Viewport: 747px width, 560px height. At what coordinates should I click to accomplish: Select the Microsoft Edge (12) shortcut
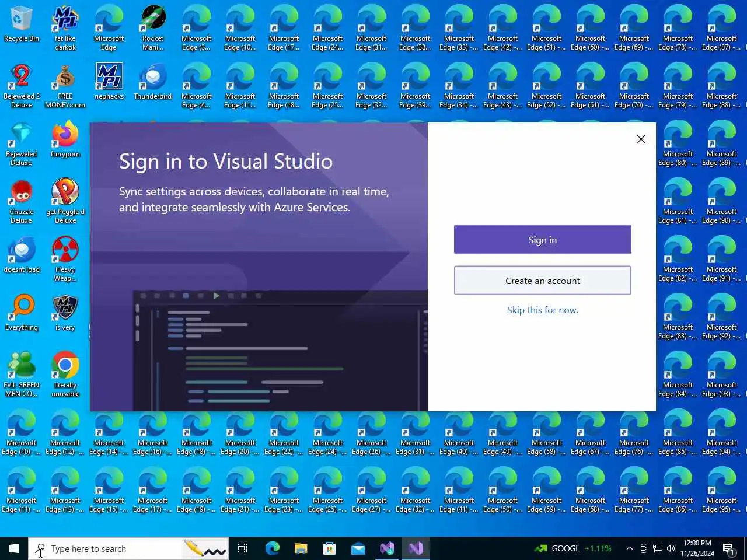[x=65, y=432]
